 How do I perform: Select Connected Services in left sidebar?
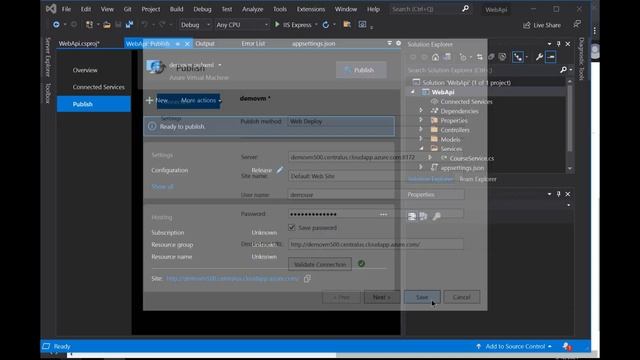(x=99, y=87)
